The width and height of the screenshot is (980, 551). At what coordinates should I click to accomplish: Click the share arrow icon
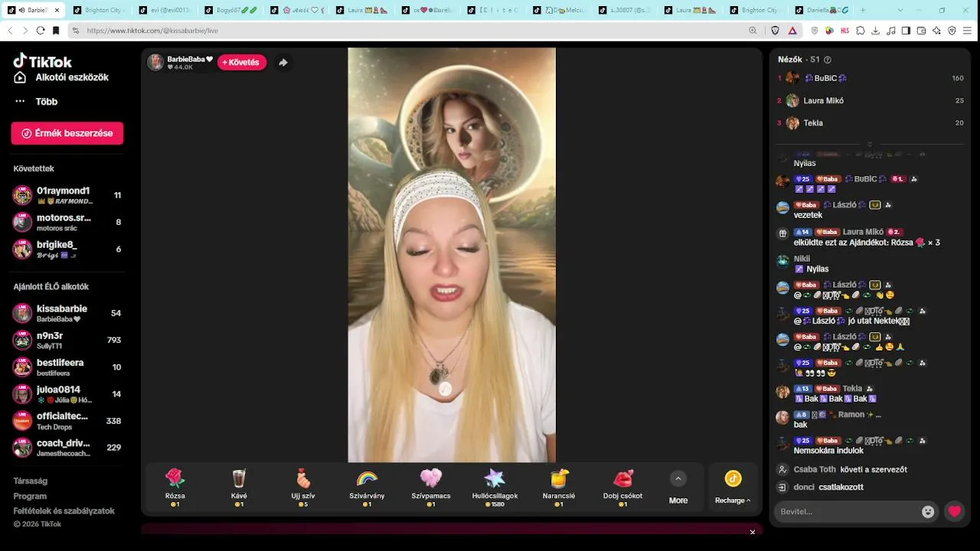tap(283, 63)
